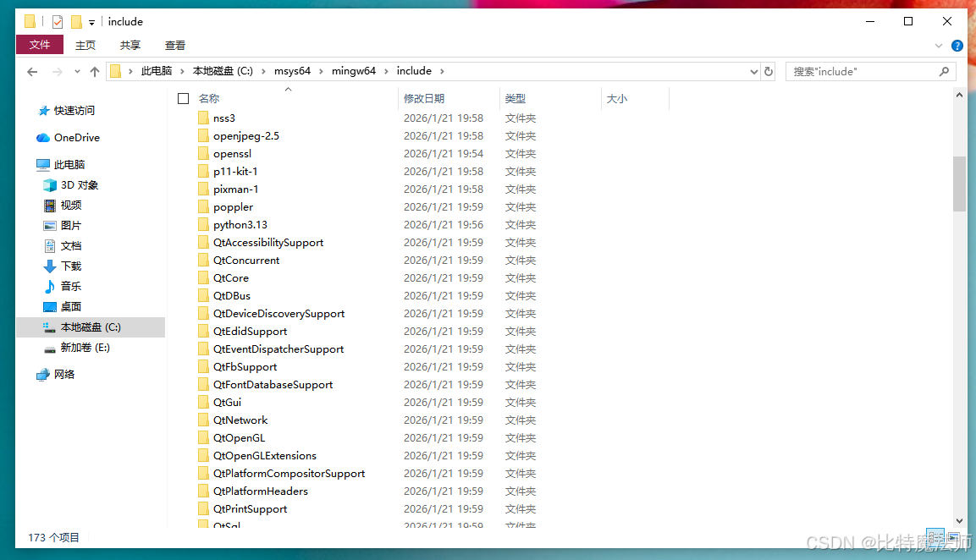Screen dimensions: 976x560
Task: Click the magnifier search icon
Action: point(944,72)
